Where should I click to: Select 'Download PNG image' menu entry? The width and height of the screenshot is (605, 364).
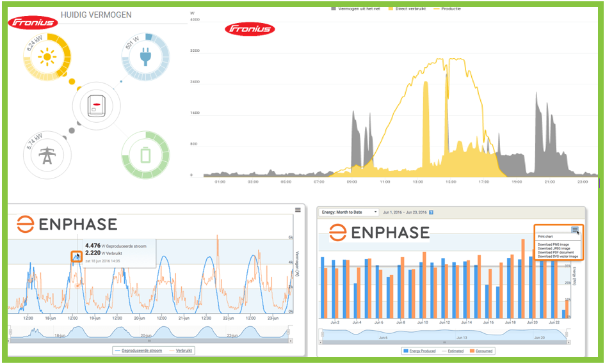[x=553, y=244]
